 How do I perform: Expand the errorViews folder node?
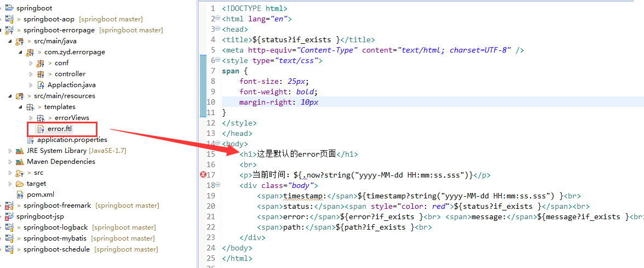(x=31, y=117)
